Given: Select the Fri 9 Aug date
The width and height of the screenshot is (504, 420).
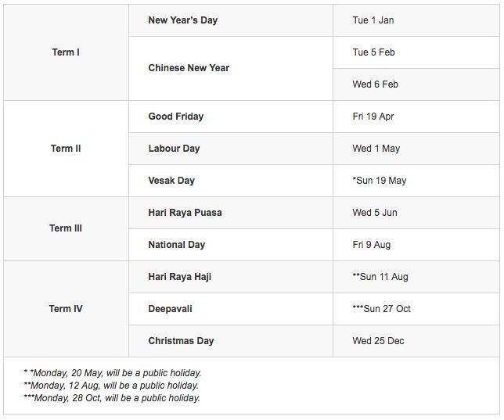Looking at the screenshot, I should (x=371, y=245).
